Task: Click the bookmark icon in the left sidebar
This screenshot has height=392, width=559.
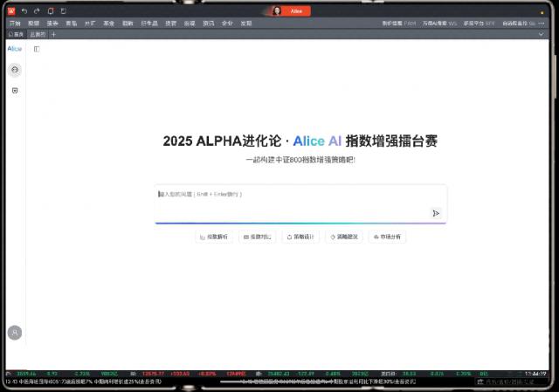Action: click(x=15, y=90)
